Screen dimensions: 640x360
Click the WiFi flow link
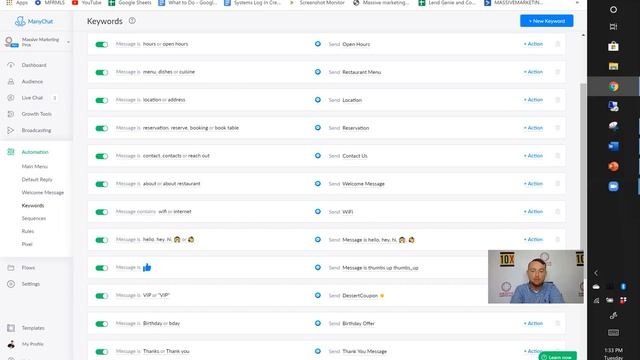348,212
